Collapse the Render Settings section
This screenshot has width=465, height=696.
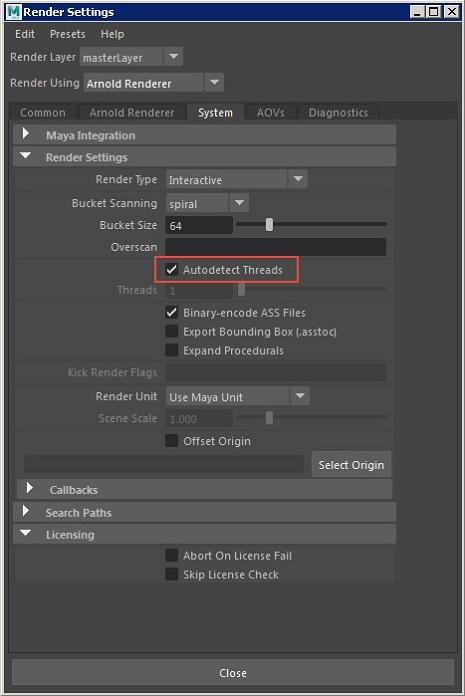[x=26, y=156]
